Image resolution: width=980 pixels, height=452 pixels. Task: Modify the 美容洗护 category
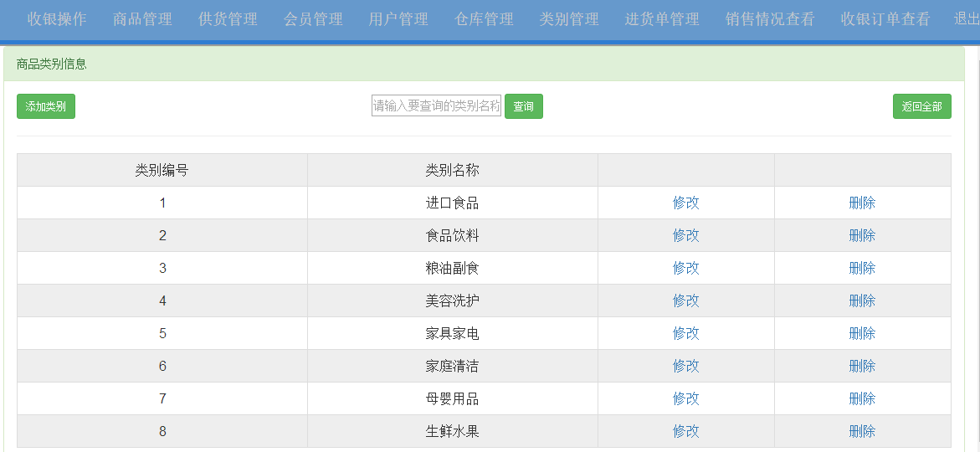tap(685, 300)
